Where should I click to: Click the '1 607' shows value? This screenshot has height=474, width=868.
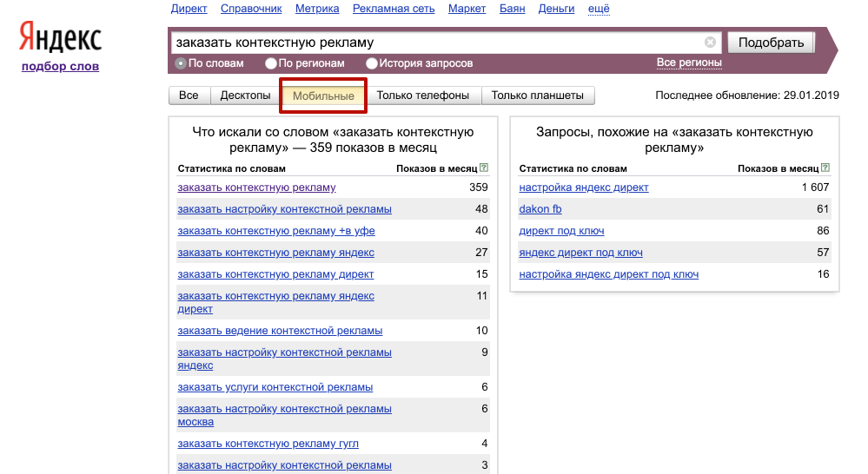[815, 188]
